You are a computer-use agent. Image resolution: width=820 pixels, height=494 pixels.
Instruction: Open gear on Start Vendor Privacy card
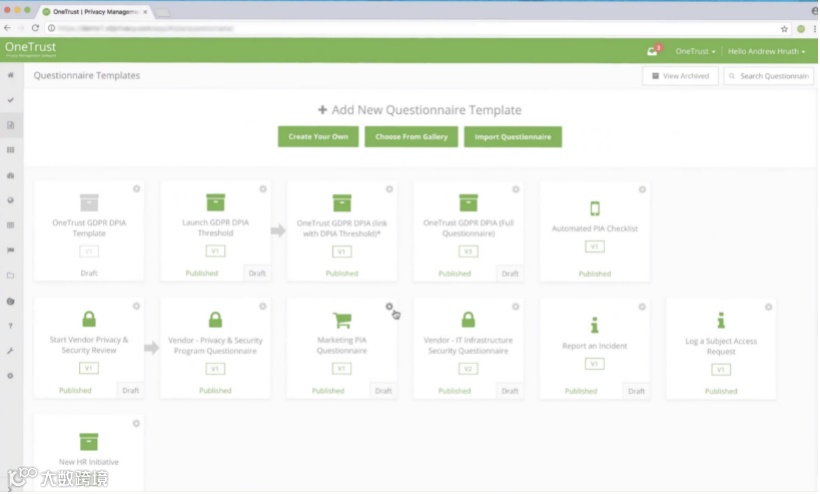pyautogui.click(x=136, y=306)
